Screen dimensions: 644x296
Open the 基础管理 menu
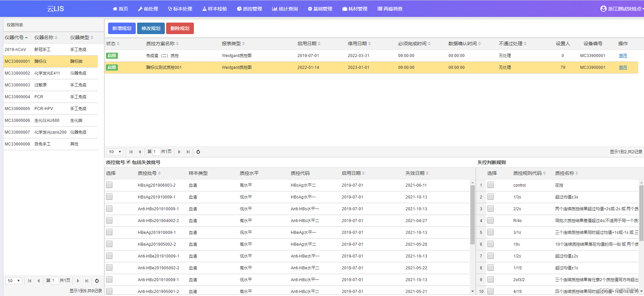320,9
